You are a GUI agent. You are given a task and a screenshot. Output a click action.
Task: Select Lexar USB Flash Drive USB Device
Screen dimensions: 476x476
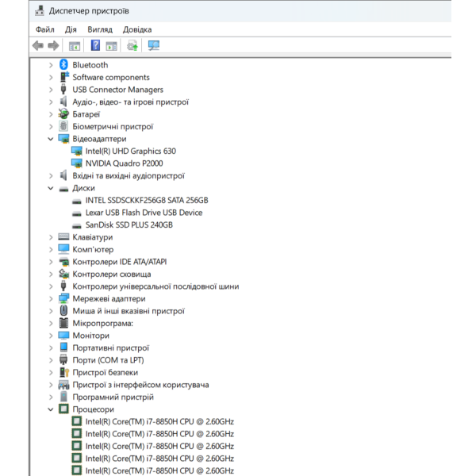144,213
